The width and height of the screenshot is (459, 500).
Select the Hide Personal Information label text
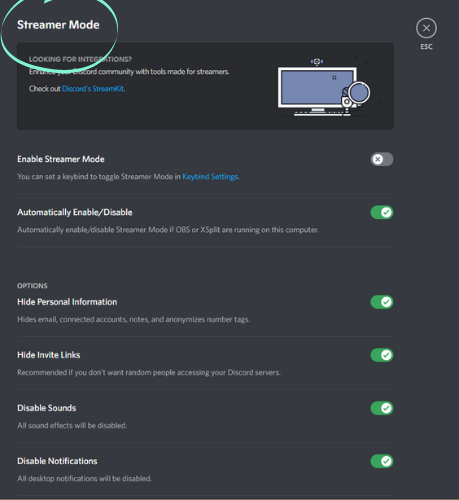pyautogui.click(x=67, y=302)
